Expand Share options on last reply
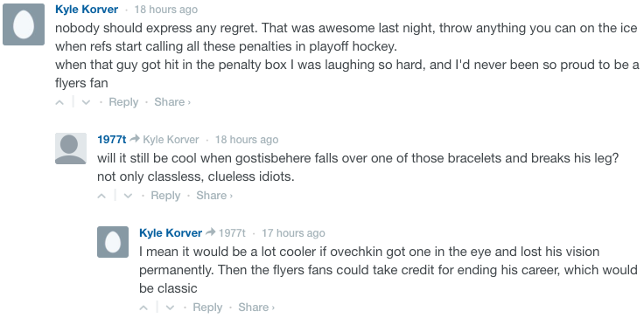Screen dimensions: 644x318 (x=256, y=308)
